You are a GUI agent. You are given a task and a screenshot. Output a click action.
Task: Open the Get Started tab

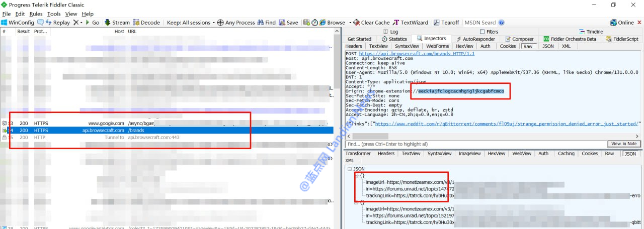[x=359, y=39]
